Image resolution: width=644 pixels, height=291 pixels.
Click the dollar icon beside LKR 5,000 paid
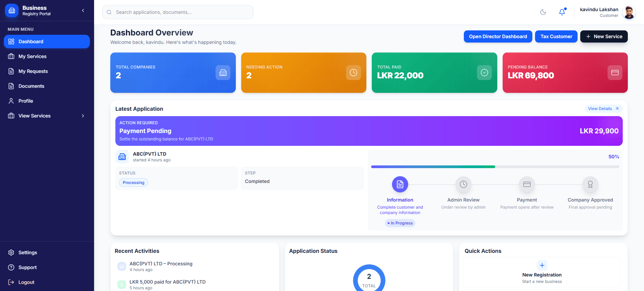click(x=122, y=285)
